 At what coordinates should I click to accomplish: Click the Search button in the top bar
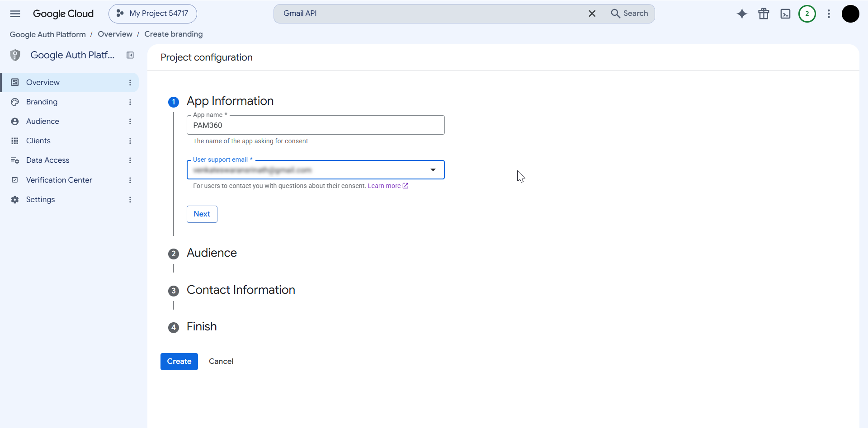630,14
